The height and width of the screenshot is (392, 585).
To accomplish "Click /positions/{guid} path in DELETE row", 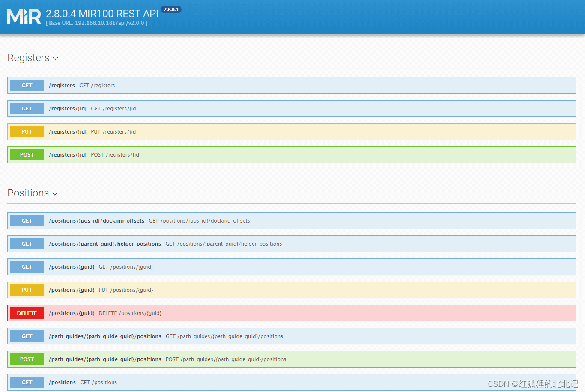I will [x=72, y=313].
